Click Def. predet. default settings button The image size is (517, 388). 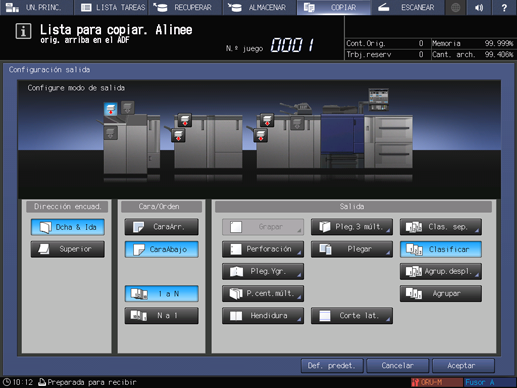pyautogui.click(x=332, y=366)
